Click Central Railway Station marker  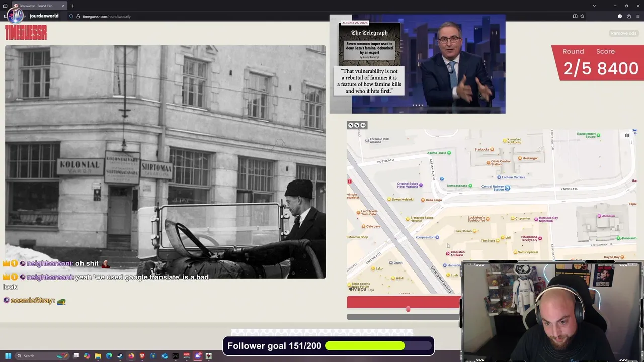pyautogui.click(x=507, y=188)
